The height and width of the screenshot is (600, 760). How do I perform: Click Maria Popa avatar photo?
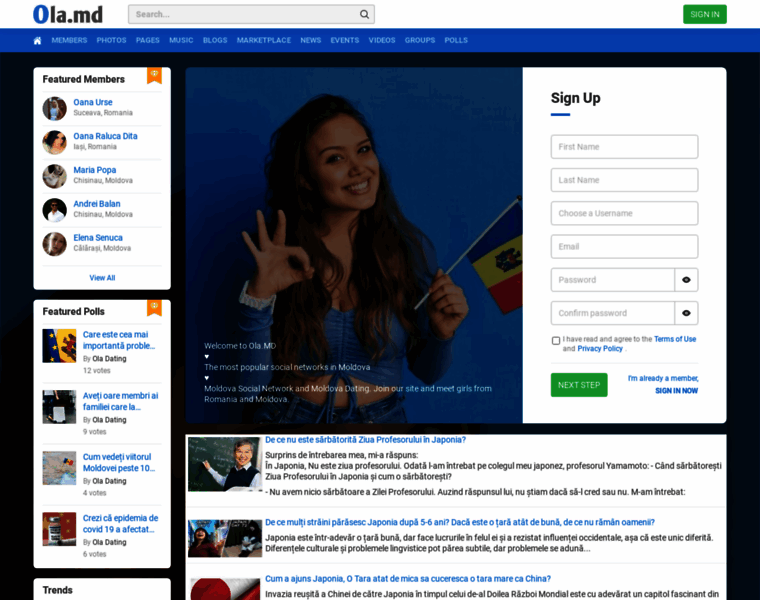[54, 176]
